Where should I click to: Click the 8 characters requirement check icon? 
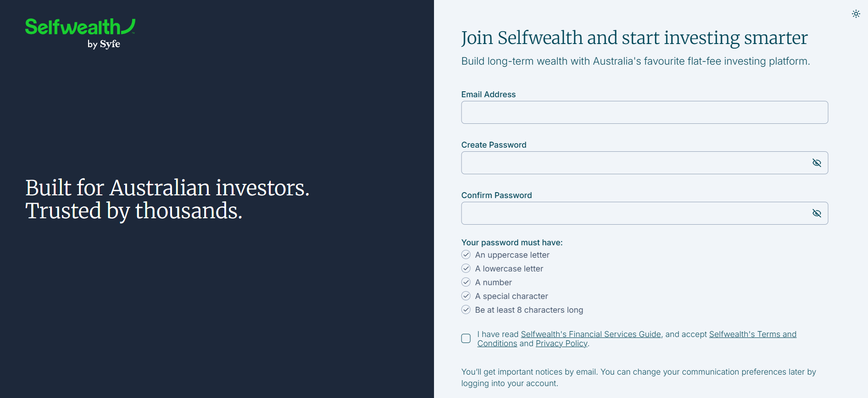point(466,310)
